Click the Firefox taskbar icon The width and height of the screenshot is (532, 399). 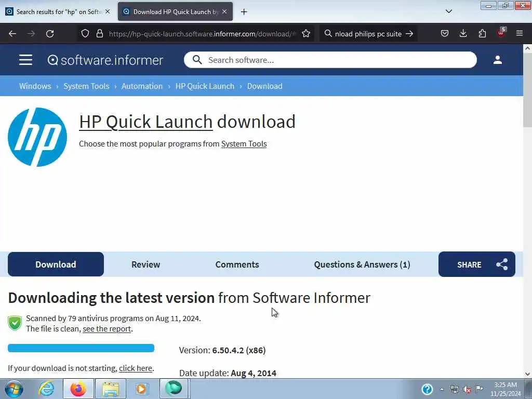(x=78, y=389)
